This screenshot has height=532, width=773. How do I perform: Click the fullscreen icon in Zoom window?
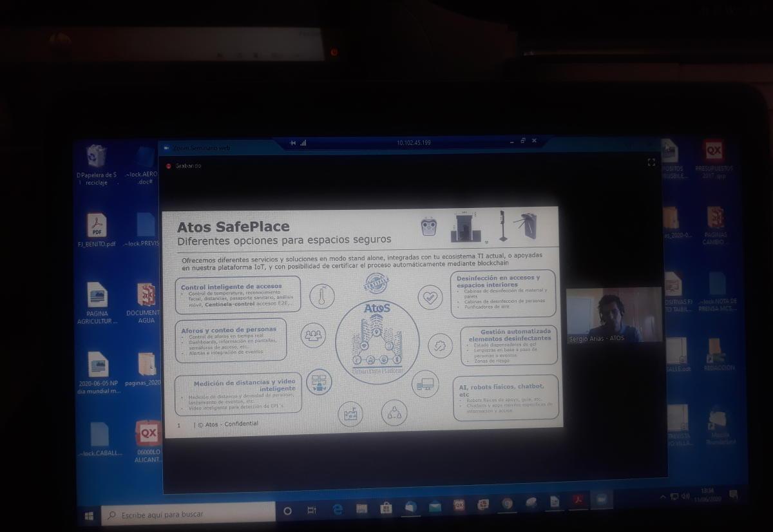pos(651,162)
